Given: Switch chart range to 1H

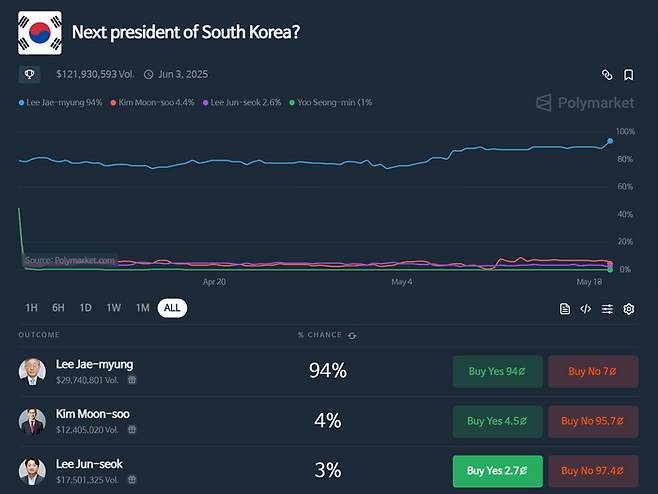Looking at the screenshot, I should pos(31,308).
